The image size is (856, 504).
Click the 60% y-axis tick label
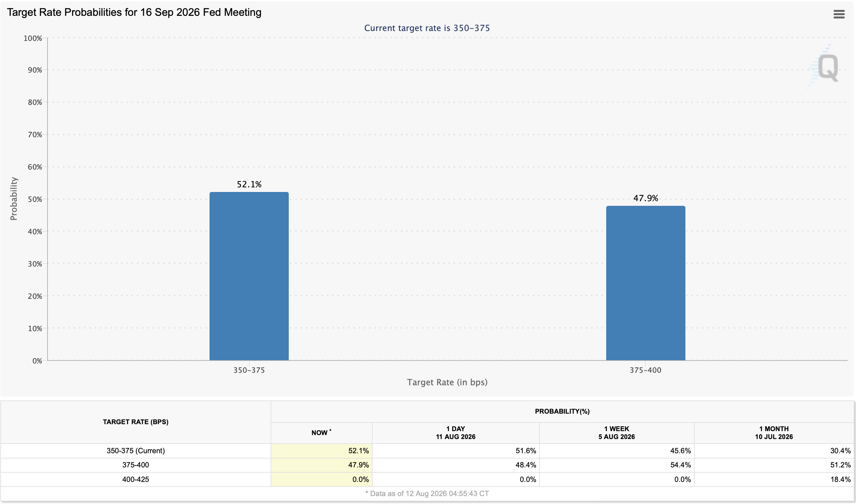click(x=35, y=167)
